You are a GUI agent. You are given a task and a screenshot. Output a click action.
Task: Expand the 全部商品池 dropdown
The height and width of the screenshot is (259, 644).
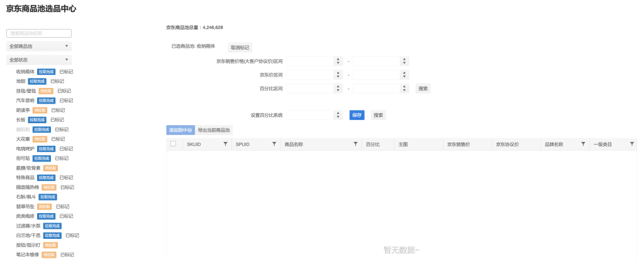[39, 47]
